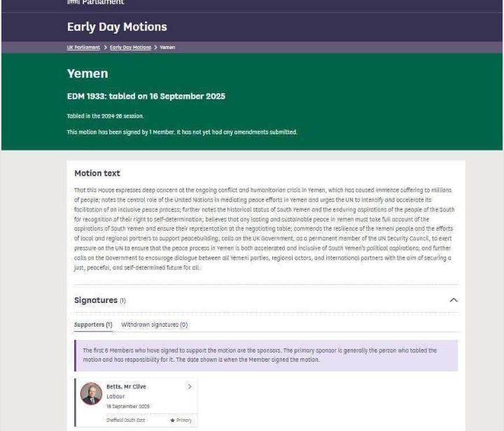The width and height of the screenshot is (504, 431).
Task: Click the Yemen breadcrumb item
Action: (x=167, y=48)
